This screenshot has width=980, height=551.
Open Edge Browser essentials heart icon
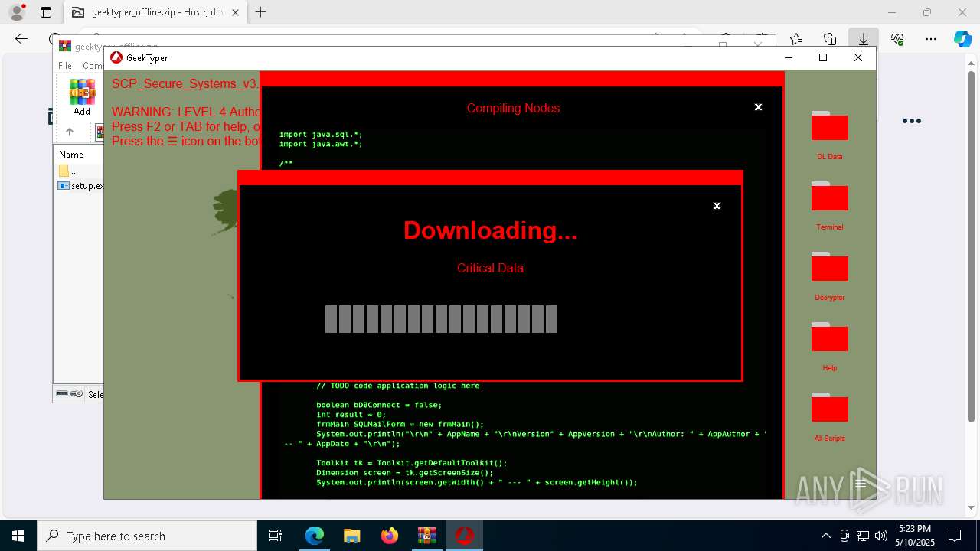click(897, 39)
